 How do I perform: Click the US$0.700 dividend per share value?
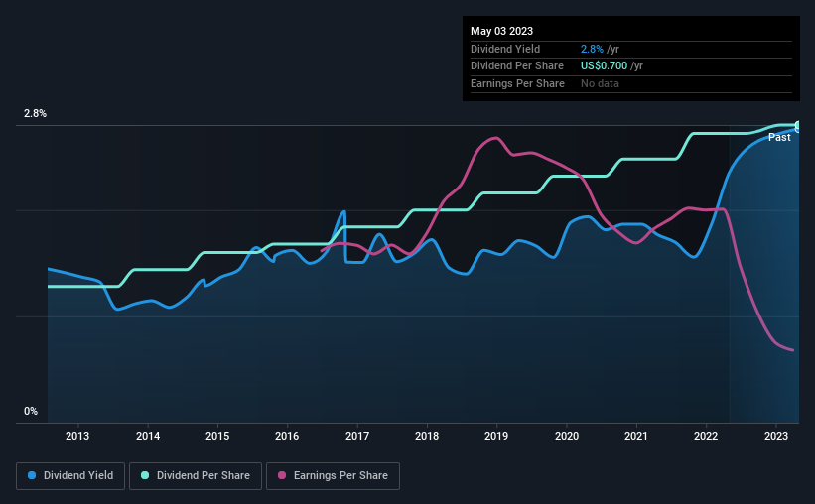[x=604, y=66]
